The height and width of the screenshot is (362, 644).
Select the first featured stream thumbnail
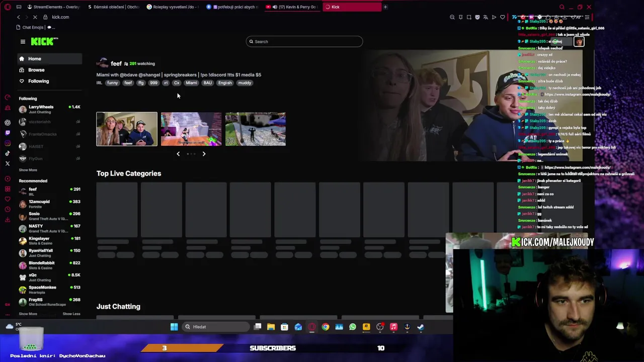coord(127,129)
